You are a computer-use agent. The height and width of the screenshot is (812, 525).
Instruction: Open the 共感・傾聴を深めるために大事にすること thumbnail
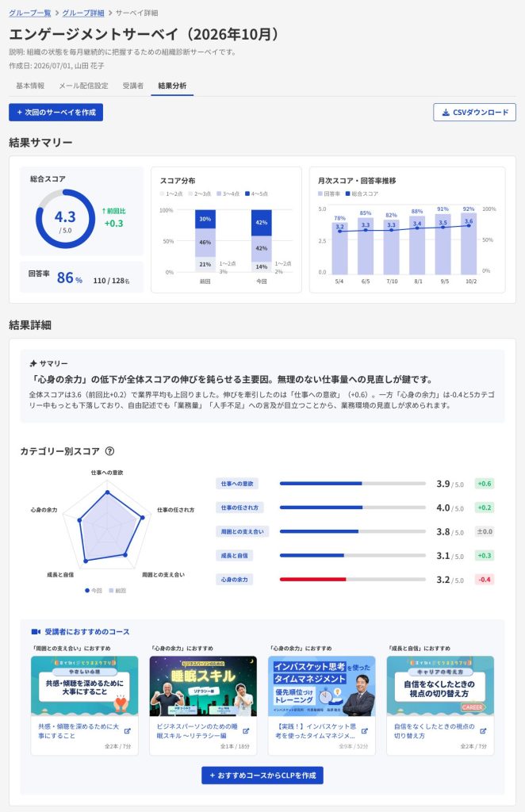(84, 686)
